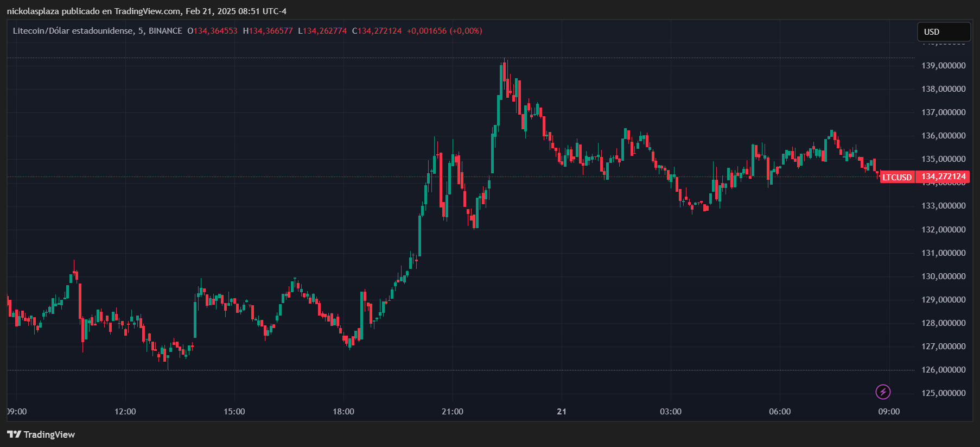Screen dimensions: 980x447
Task: Click the 137,000000 price axis label
Action: [944, 112]
